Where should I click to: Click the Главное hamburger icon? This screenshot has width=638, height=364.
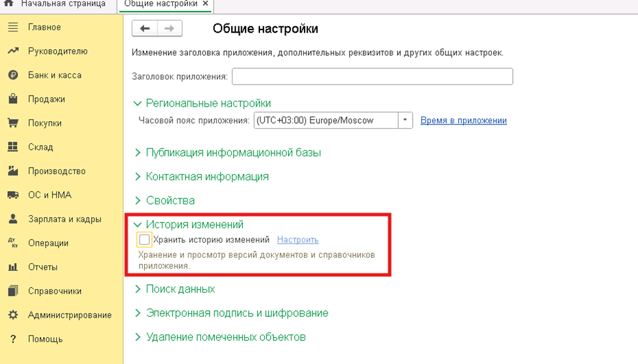pyautogui.click(x=13, y=27)
